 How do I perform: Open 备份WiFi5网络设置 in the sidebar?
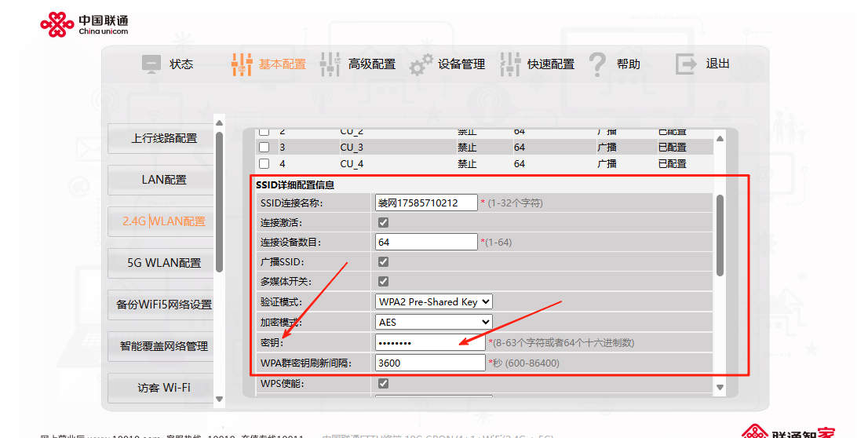161,305
